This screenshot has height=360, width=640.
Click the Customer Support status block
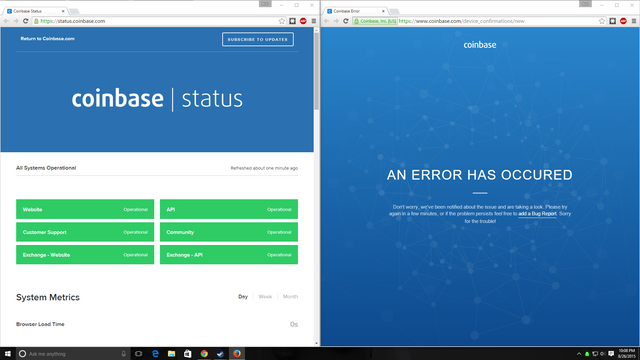(x=85, y=232)
